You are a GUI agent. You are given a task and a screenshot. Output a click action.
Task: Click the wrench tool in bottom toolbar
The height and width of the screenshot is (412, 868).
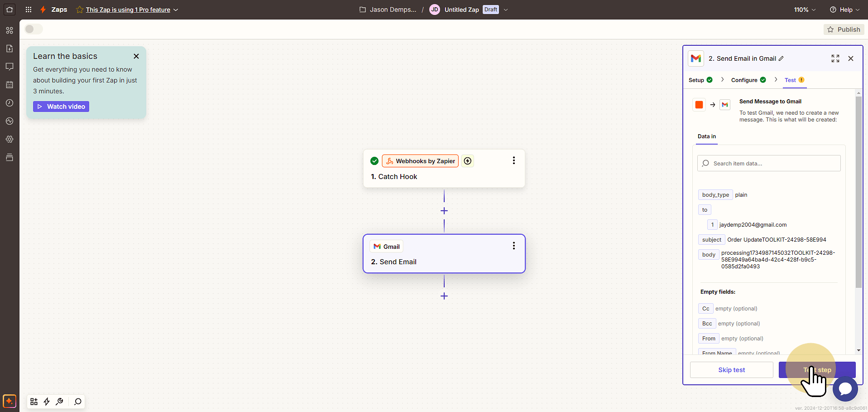point(59,402)
